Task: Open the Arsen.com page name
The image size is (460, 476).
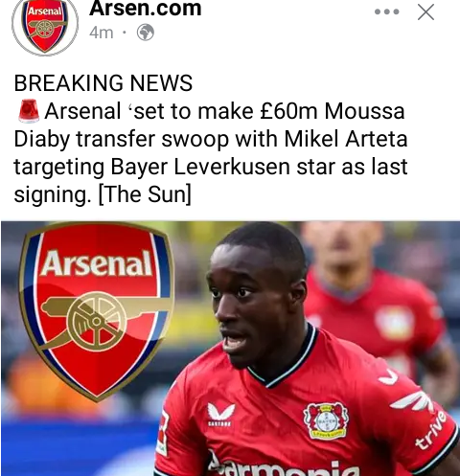Action: point(146,9)
